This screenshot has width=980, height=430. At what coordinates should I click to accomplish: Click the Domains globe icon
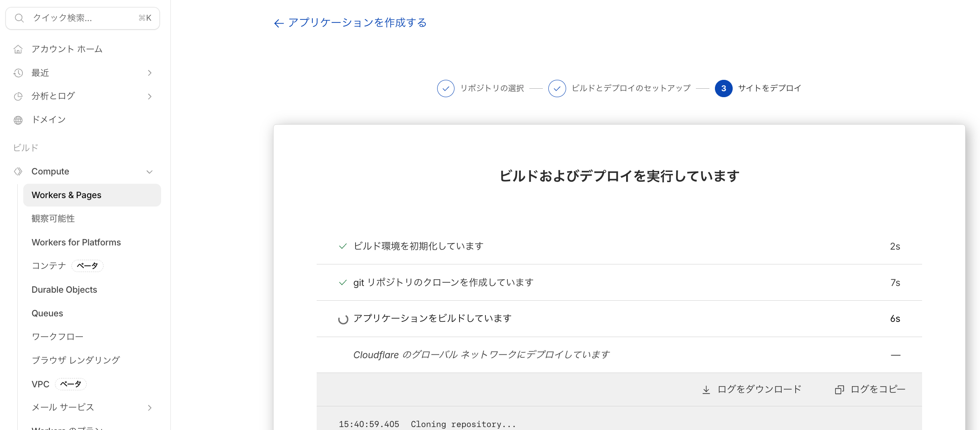18,120
